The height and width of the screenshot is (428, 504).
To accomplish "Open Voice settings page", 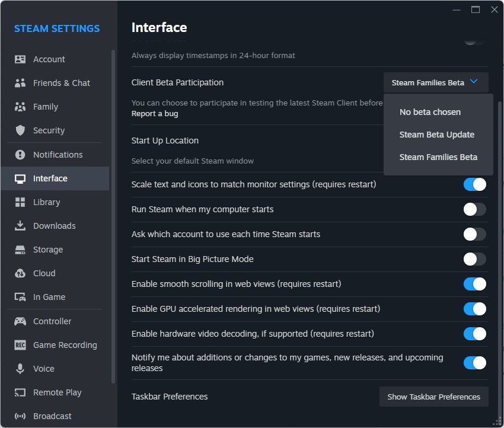I will click(44, 369).
